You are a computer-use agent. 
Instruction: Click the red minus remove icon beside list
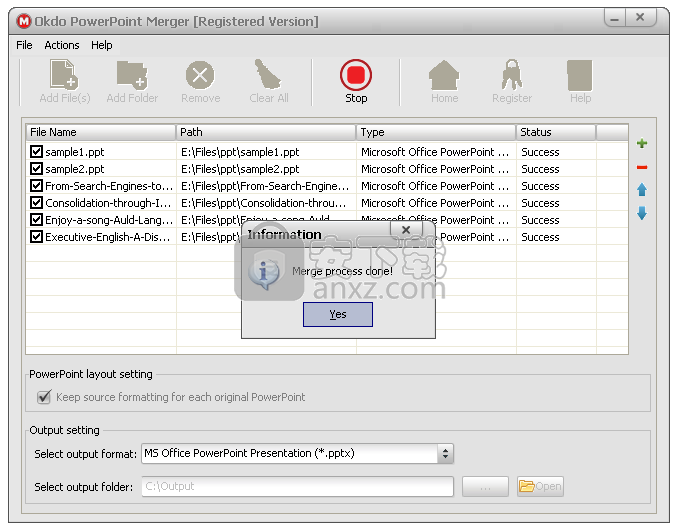642,167
